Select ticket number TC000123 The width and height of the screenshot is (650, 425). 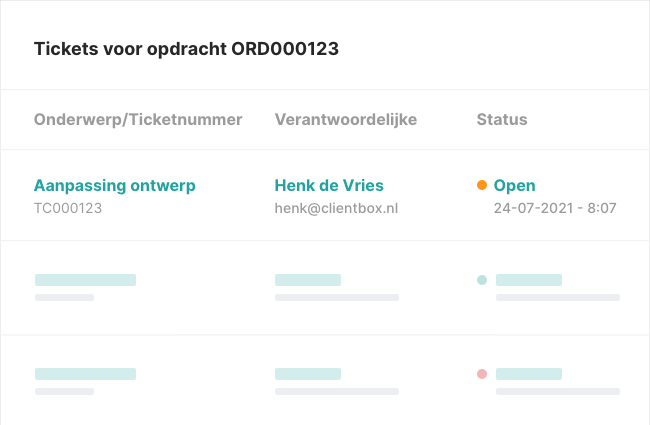click(68, 209)
